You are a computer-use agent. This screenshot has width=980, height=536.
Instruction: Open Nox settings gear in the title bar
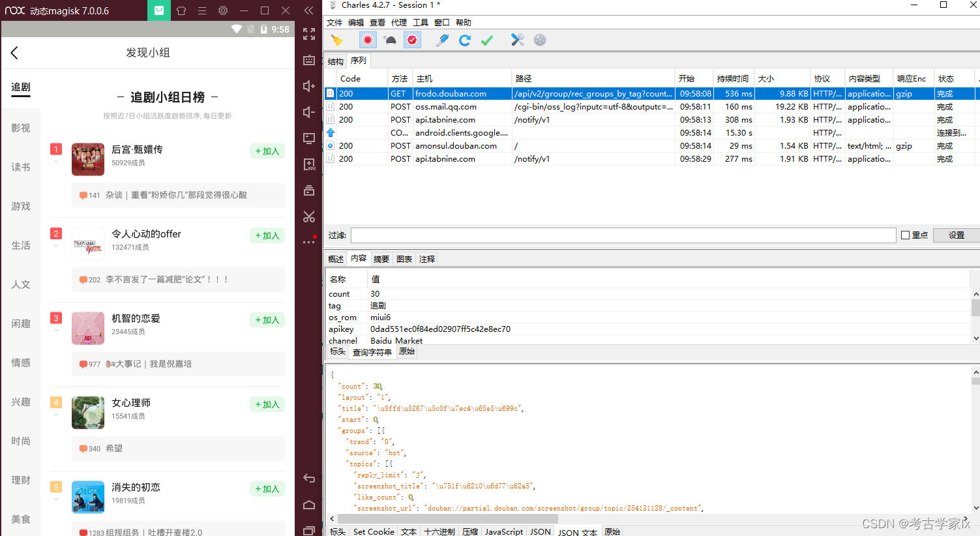[x=223, y=10]
